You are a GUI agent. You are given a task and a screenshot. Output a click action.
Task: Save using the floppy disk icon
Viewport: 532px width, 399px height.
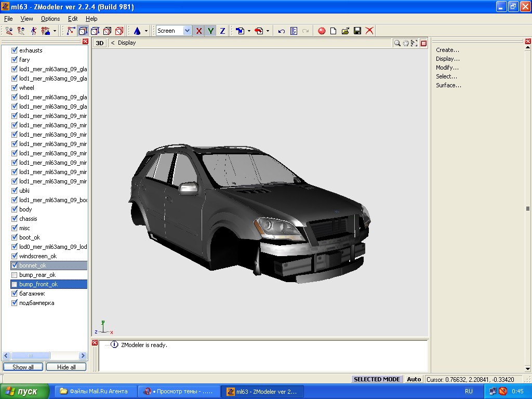click(x=357, y=31)
